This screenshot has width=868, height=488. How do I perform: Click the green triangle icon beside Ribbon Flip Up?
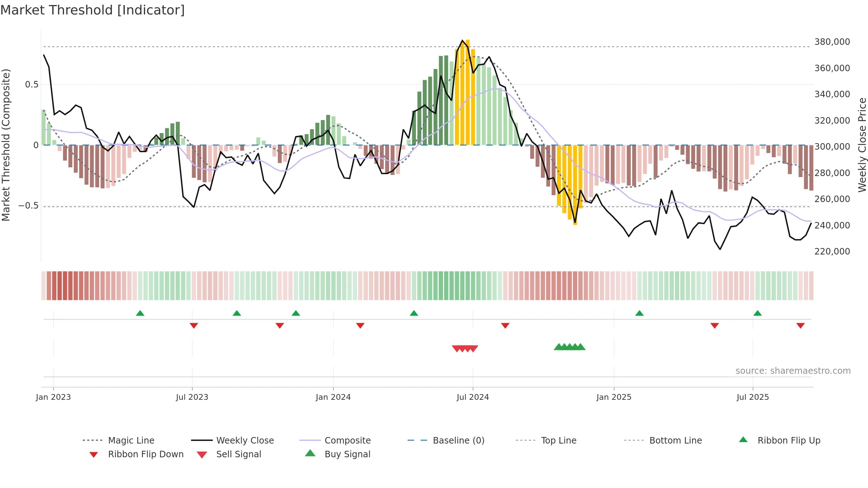click(x=743, y=440)
